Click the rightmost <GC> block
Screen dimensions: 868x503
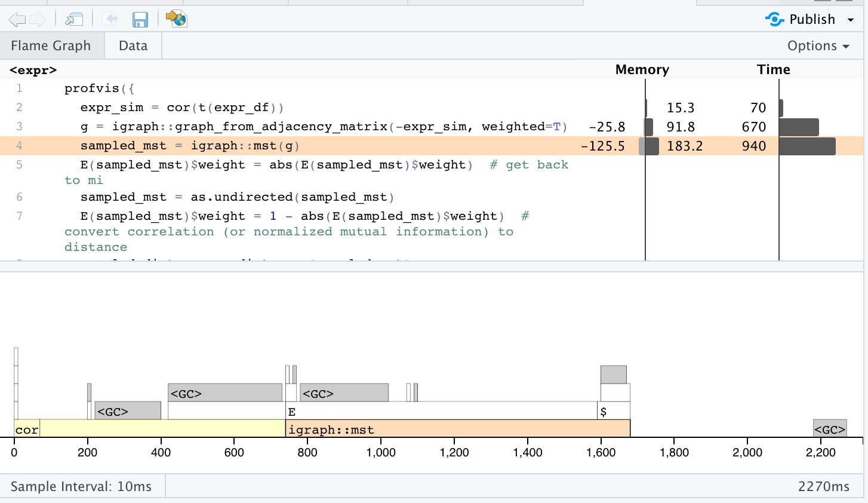pyautogui.click(x=830, y=428)
